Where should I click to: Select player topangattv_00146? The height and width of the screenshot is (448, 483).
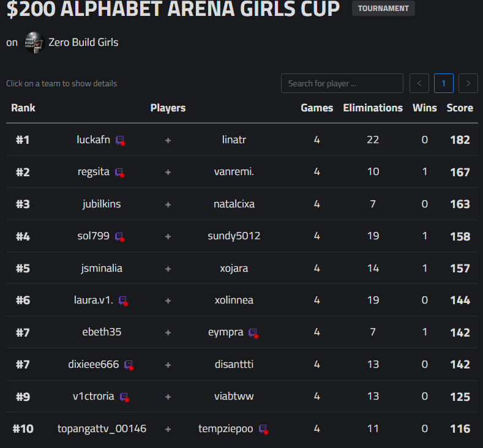point(102,429)
